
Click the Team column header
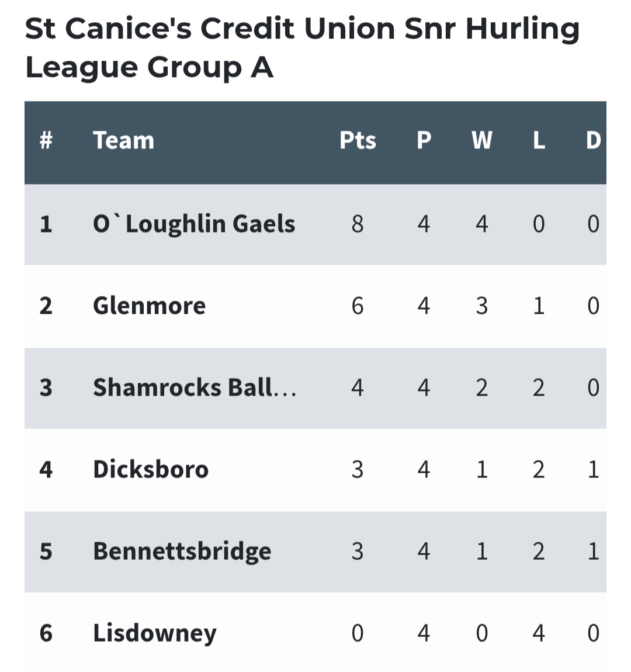[123, 140]
